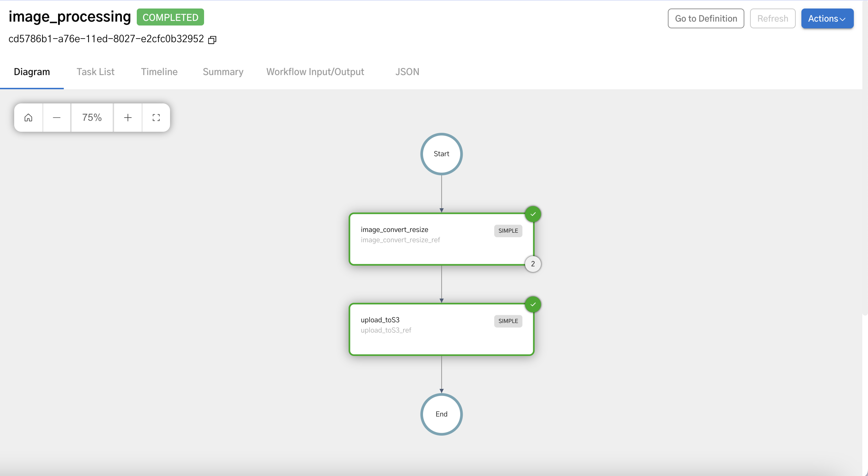Copy the workflow ID using the copy icon

[x=212, y=39]
